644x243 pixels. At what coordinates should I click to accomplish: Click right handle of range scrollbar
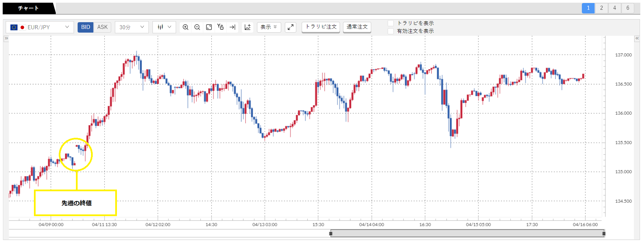click(604, 233)
